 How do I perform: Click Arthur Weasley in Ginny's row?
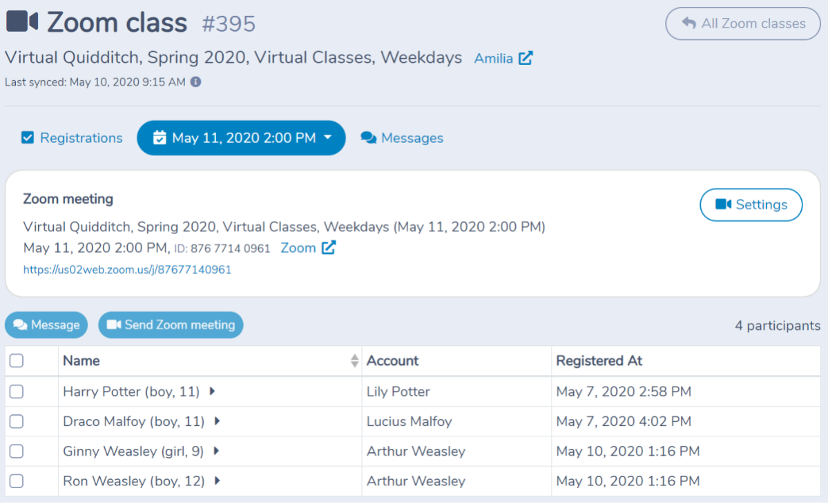click(x=456, y=451)
